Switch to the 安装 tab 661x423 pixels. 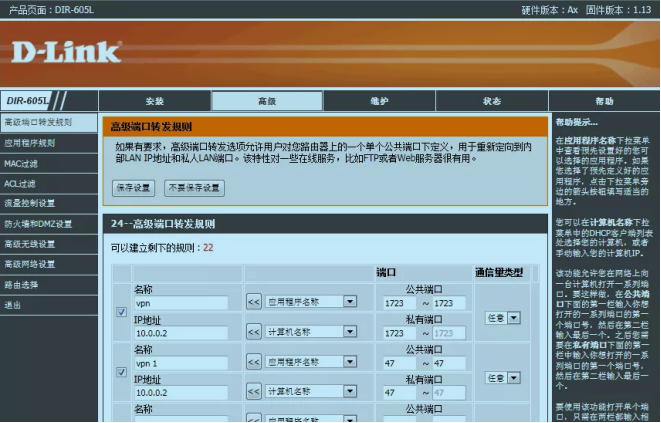pyautogui.click(x=155, y=101)
